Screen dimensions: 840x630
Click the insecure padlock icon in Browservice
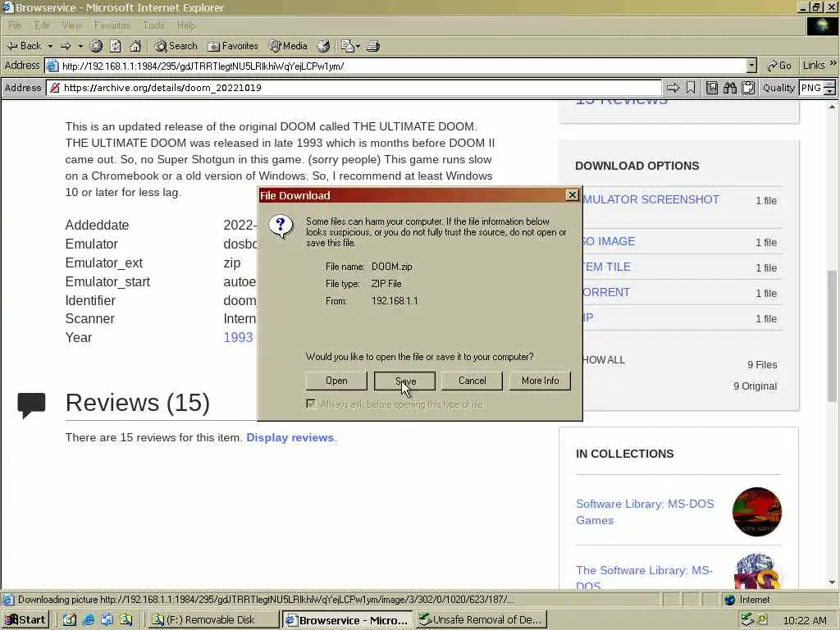coord(55,88)
